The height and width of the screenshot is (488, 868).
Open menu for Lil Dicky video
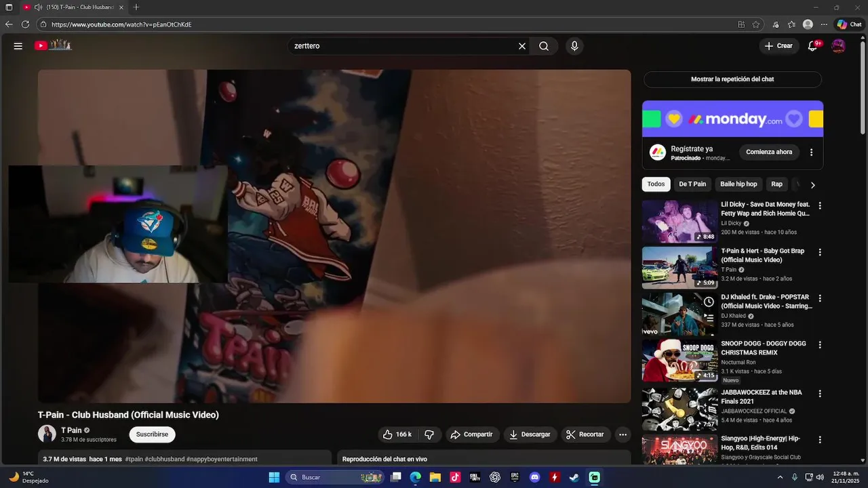pyautogui.click(x=820, y=205)
